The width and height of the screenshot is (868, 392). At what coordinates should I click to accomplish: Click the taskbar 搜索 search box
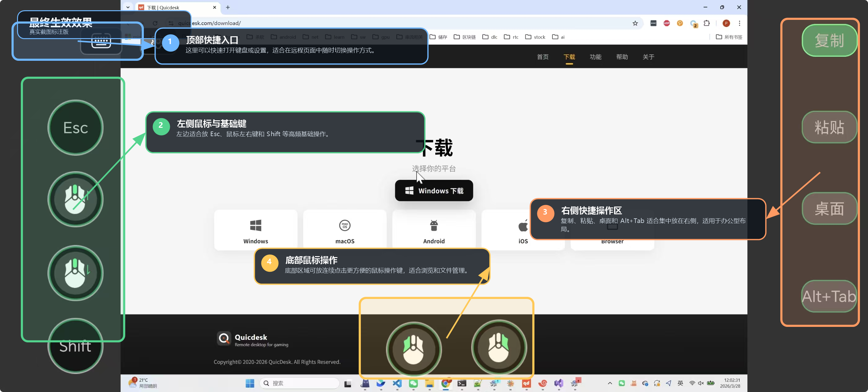pyautogui.click(x=299, y=383)
